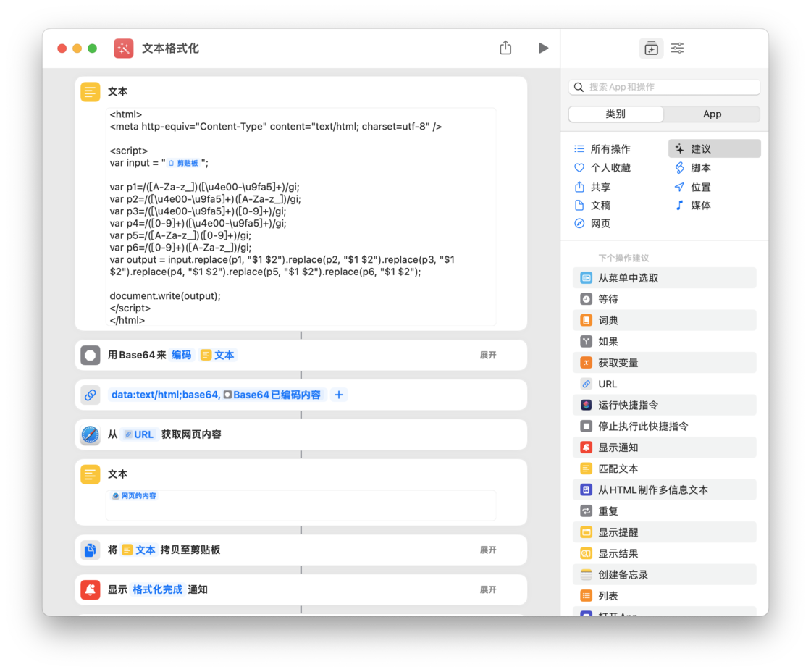
Task: Click Safari icon of 获取网页内容 action
Action: [x=90, y=434]
